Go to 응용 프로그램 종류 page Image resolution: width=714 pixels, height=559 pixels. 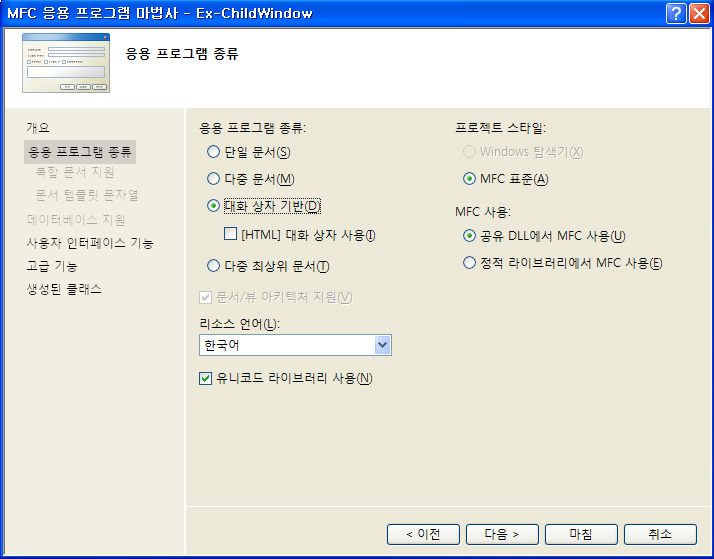80,152
